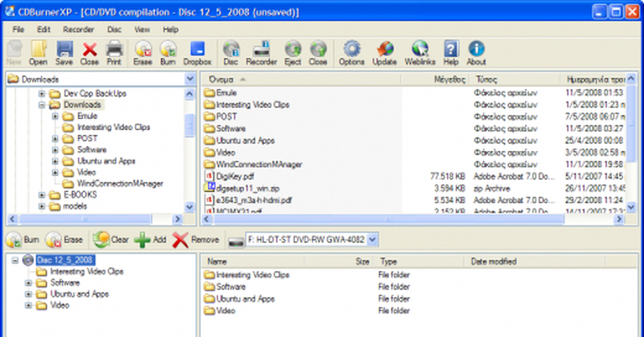The image size is (644, 337).
Task: Open the Help menu
Action: 171,30
